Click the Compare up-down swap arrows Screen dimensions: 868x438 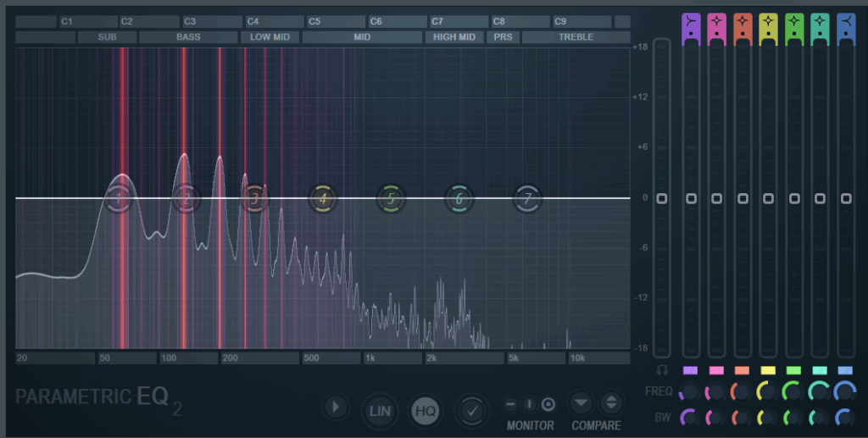[610, 402]
